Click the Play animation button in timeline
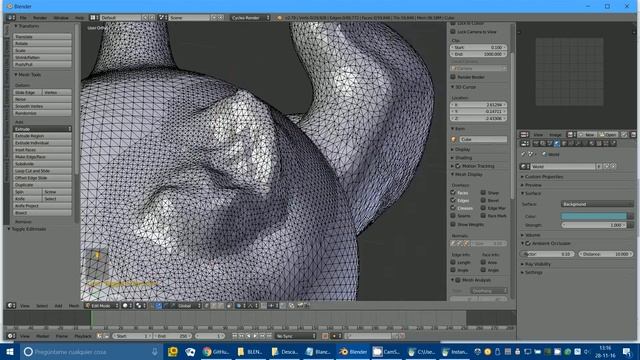Viewport: 640px width, 360px height. pos(255,336)
